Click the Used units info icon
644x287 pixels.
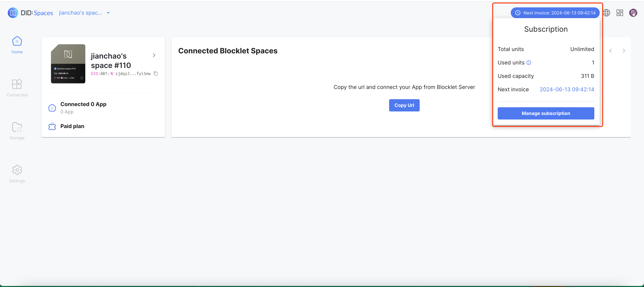pos(529,62)
